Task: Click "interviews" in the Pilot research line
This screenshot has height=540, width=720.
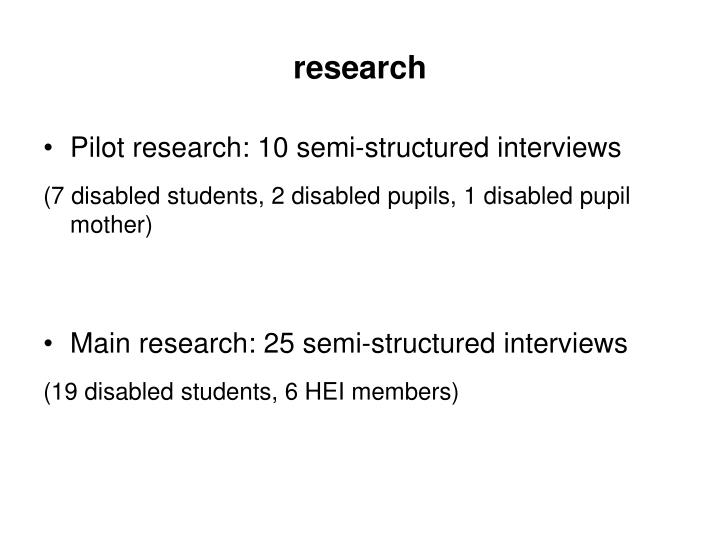Action: (559, 147)
